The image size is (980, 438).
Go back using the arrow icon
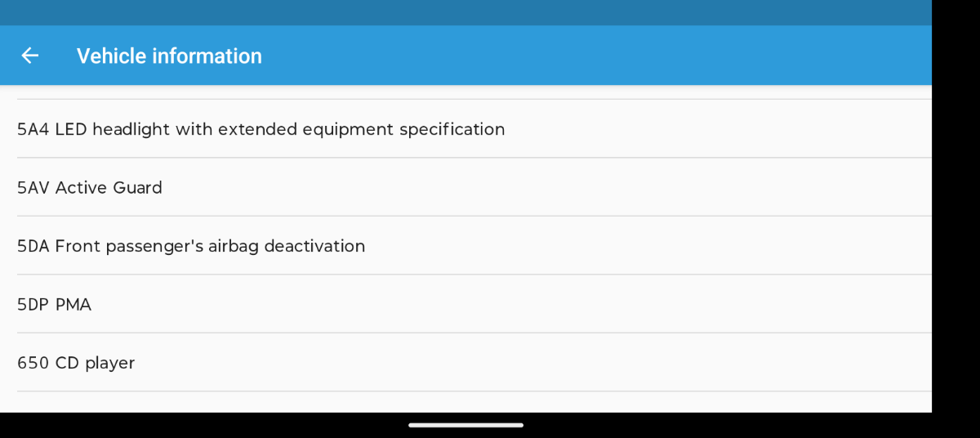(x=30, y=56)
